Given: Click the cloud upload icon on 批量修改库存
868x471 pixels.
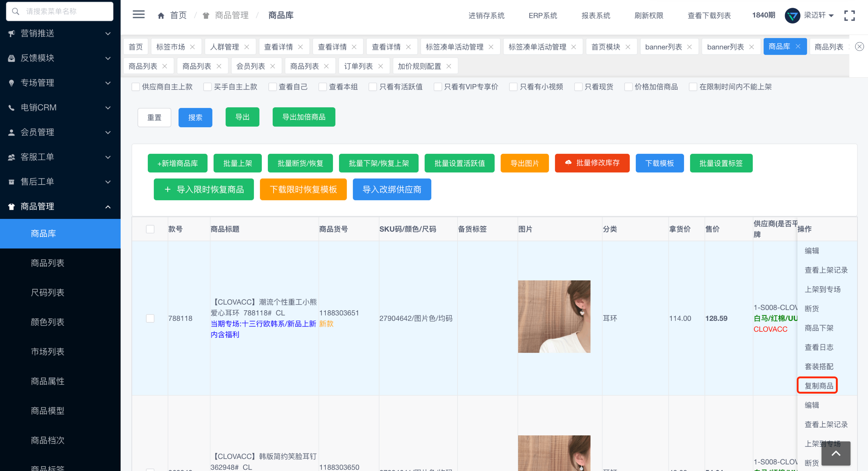Looking at the screenshot, I should click(568, 163).
